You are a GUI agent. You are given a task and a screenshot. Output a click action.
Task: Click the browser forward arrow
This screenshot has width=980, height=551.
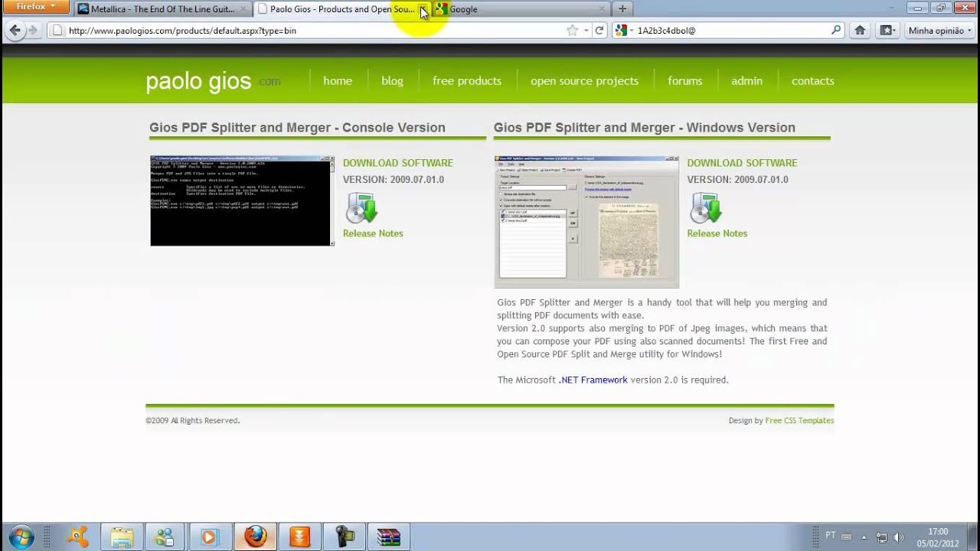click(x=33, y=31)
